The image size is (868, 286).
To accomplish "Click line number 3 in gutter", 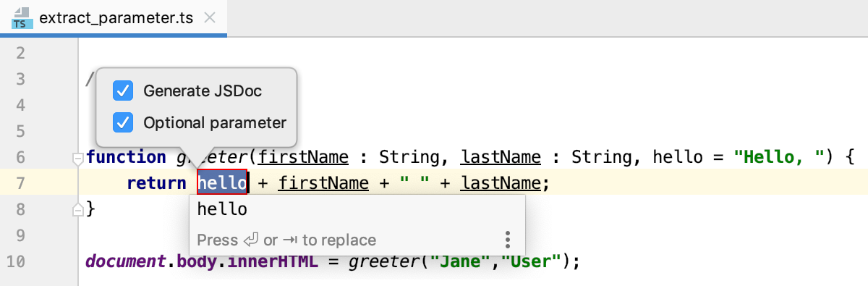I will [x=20, y=79].
